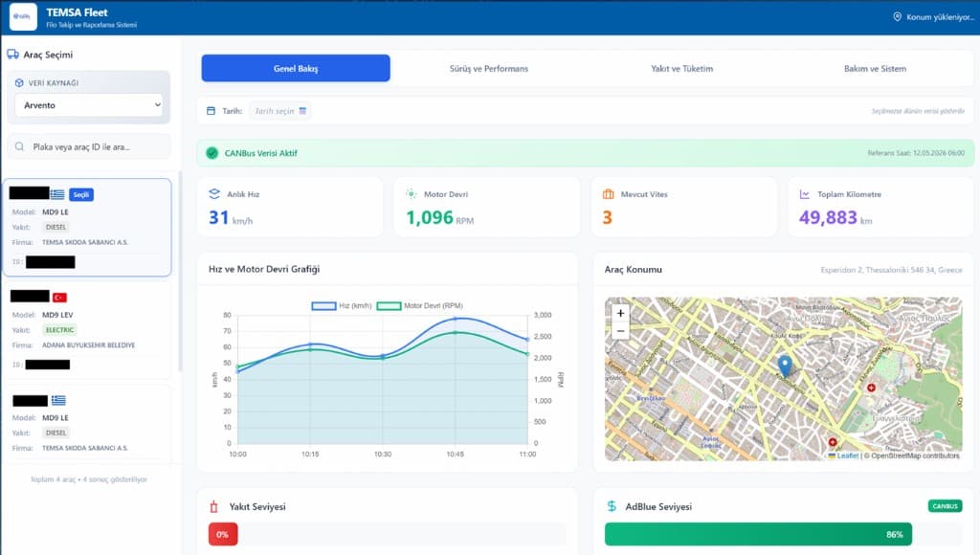Click the Greek flag on selected vehicle card
The image size is (980, 555).
click(57, 194)
